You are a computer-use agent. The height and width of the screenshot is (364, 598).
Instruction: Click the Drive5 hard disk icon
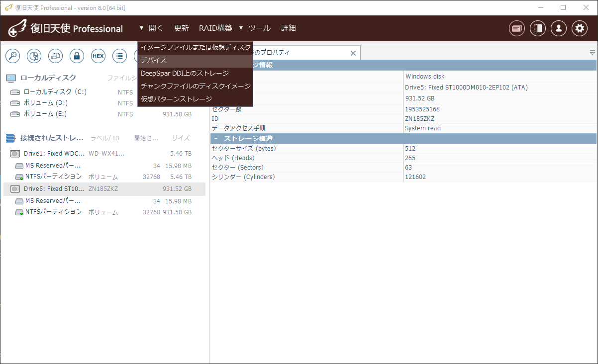coord(15,189)
